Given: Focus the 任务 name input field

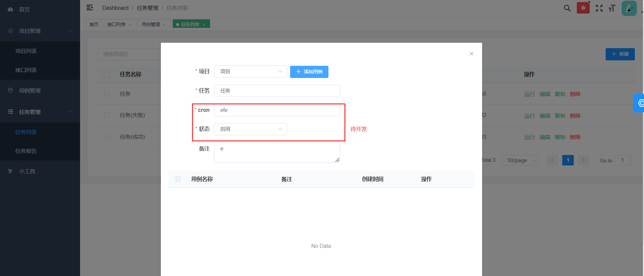Looking at the screenshot, I should [277, 91].
